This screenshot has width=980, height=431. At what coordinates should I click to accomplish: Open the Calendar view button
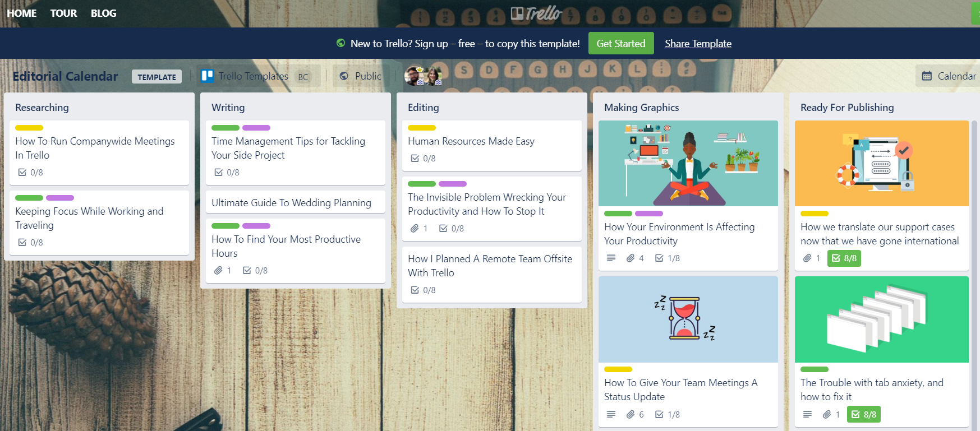949,76
